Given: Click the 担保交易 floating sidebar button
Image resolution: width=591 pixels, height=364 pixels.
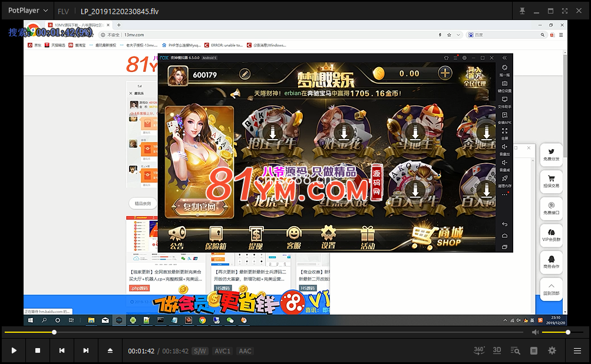Looking at the screenshot, I should tap(551, 181).
